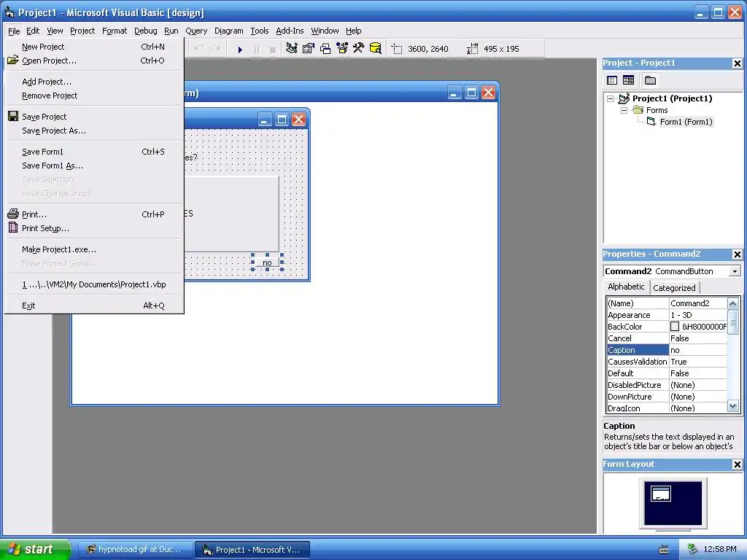Click the BackColor color swatch
The width and height of the screenshot is (747, 560).
[675, 327]
